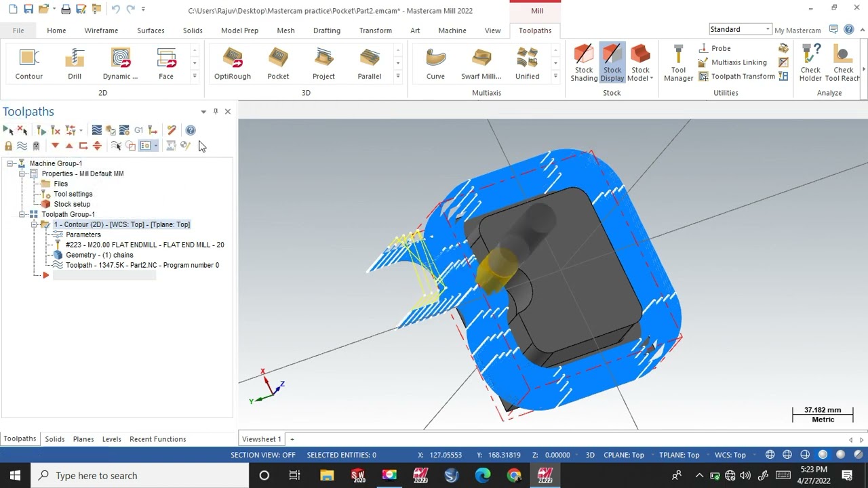Open the Tool Manager

[x=678, y=64]
